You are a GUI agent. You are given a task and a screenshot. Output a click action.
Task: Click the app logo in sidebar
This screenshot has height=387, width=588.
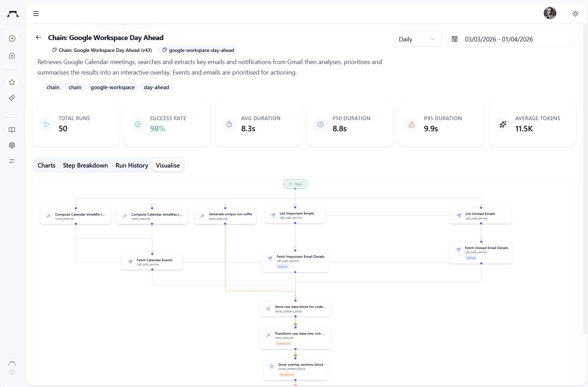coord(13,14)
